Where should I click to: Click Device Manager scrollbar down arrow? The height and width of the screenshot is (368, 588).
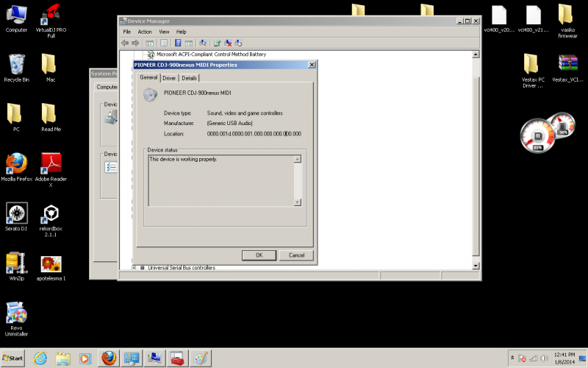[x=476, y=266]
